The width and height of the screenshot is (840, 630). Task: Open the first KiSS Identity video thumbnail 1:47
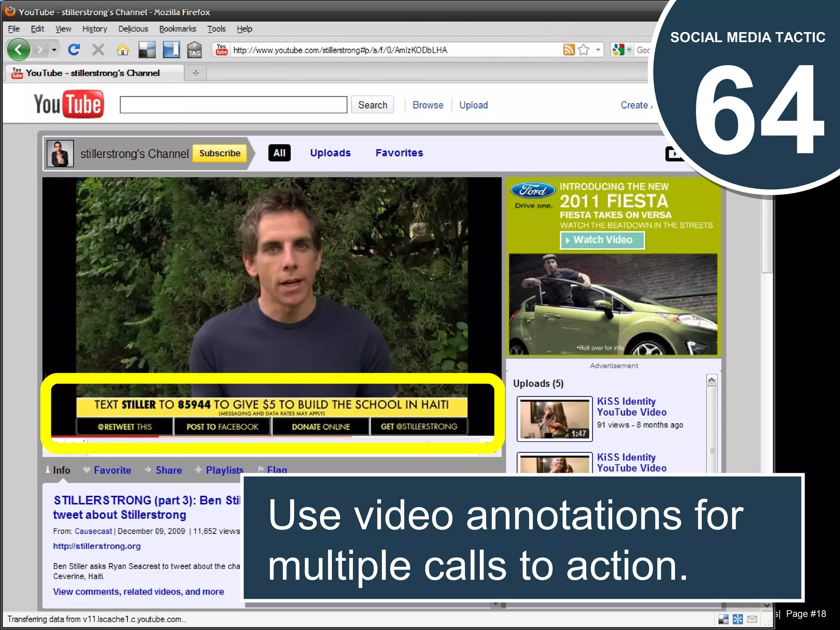coord(555,419)
